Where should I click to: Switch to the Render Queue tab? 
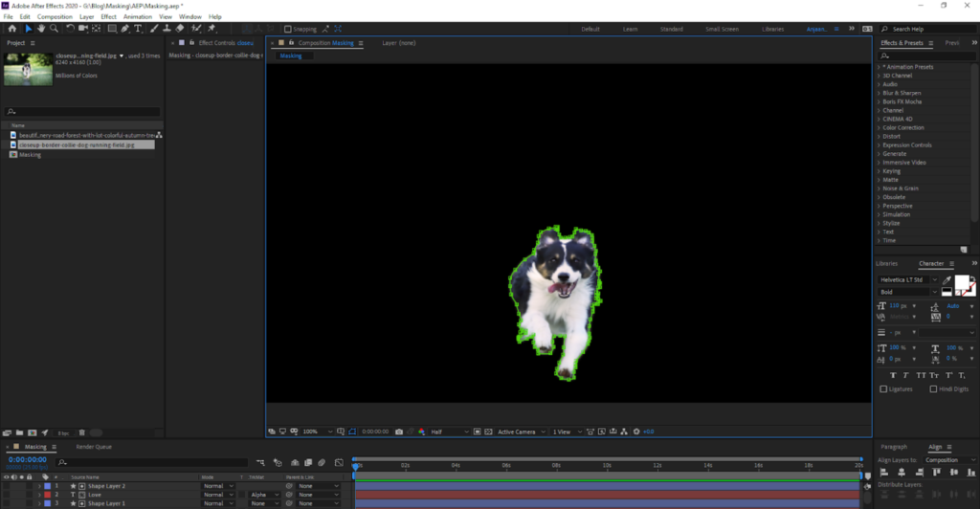[94, 447]
